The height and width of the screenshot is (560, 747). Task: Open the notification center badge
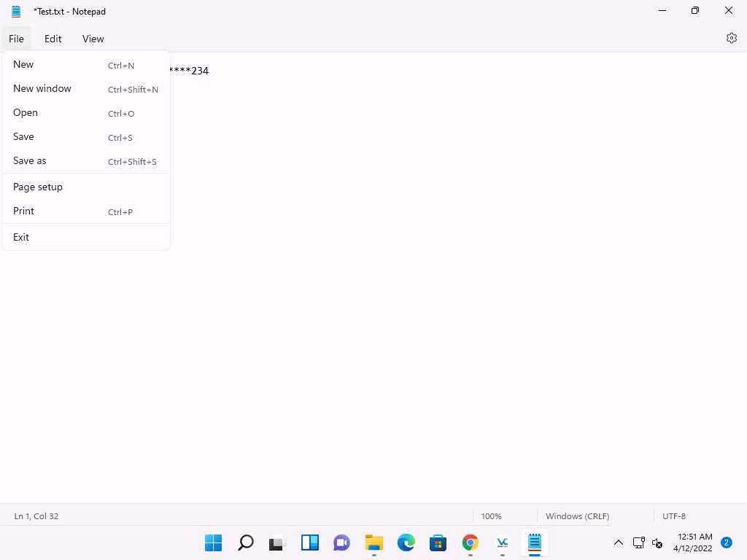tap(726, 542)
